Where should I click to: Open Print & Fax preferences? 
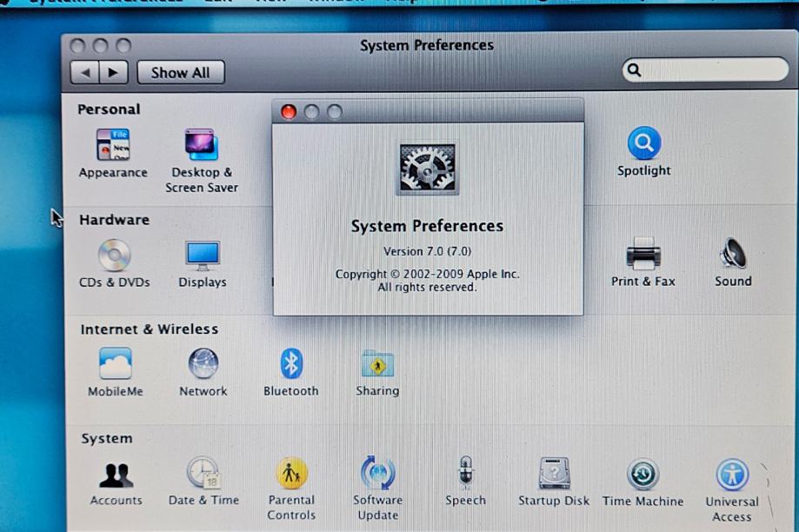coord(643,262)
